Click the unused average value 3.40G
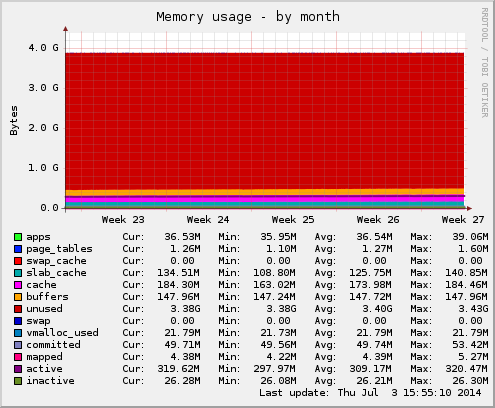 377,309
